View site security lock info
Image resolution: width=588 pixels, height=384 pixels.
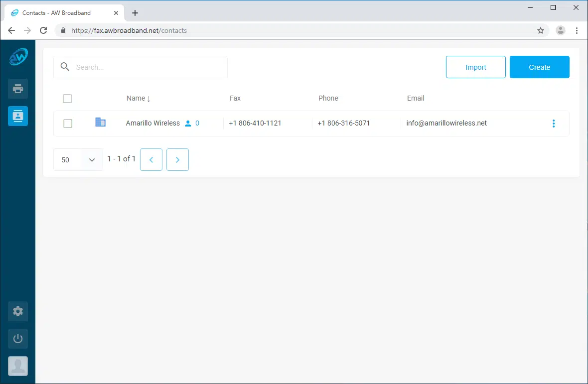pos(63,31)
